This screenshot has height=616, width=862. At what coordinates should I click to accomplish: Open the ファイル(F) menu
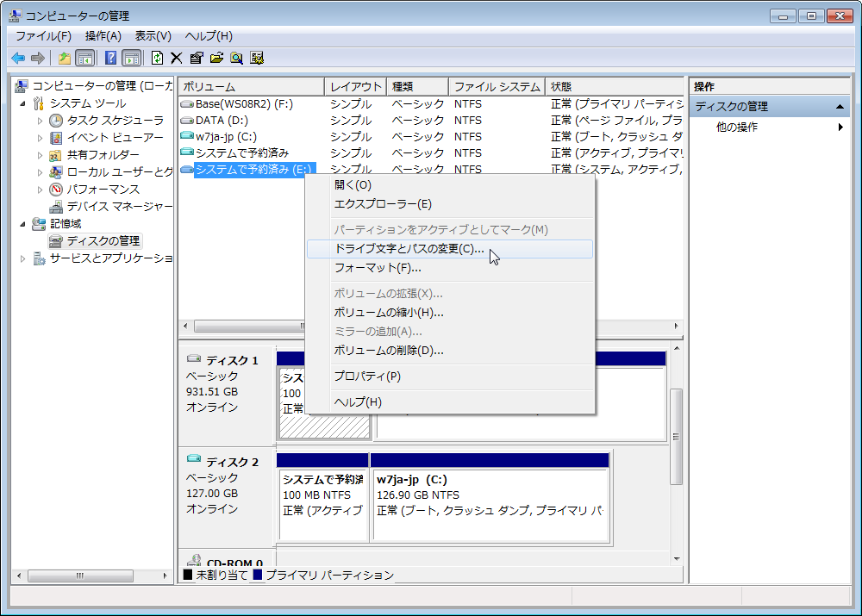pos(43,36)
